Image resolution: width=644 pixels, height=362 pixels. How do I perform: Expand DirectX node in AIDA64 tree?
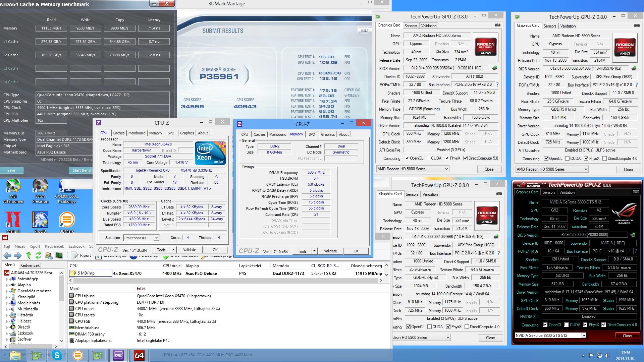click(x=7, y=327)
